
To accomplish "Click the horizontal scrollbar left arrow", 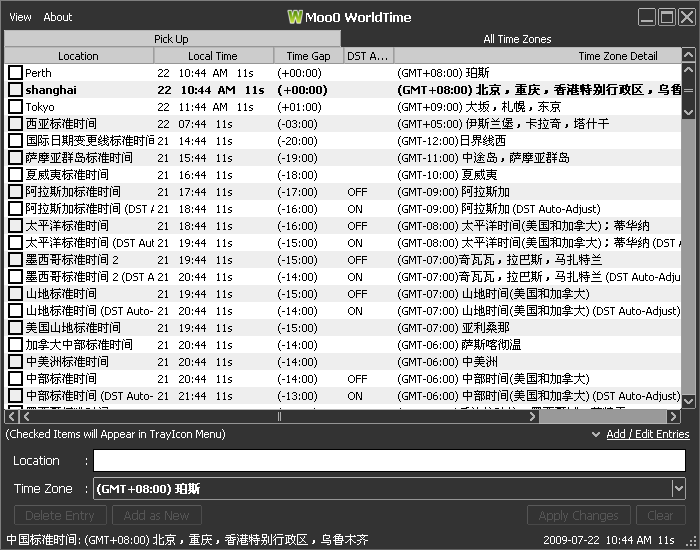I will point(12,417).
